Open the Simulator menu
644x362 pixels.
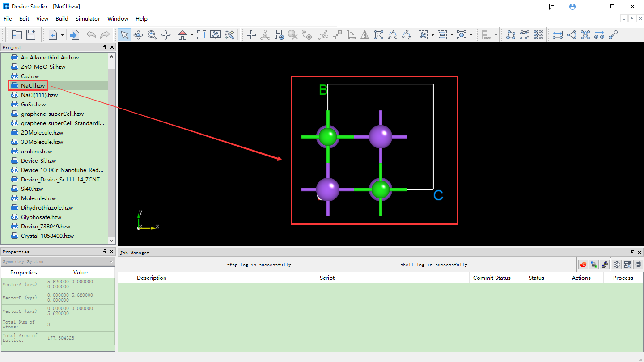[88, 19]
